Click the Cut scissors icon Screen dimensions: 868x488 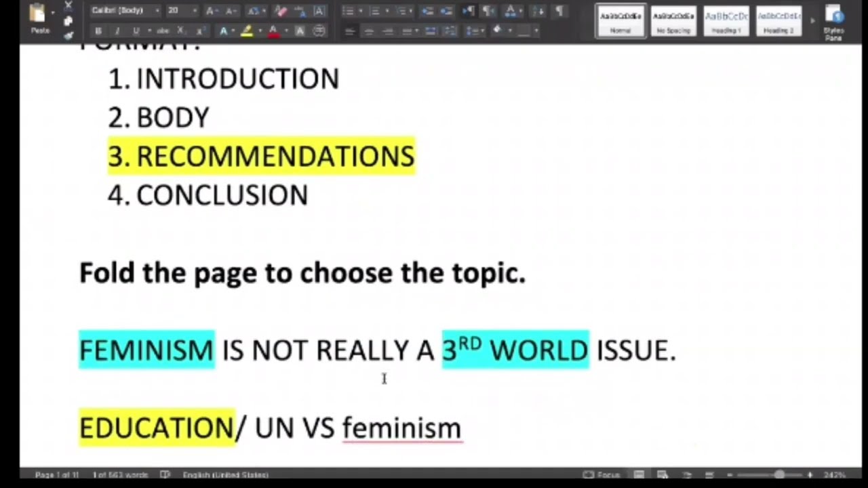pyautogui.click(x=68, y=5)
